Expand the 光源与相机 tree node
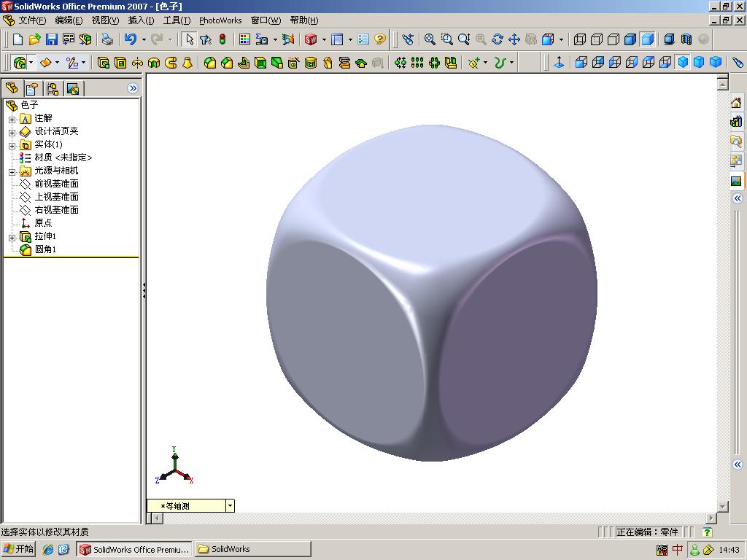Screen dimensions: 747x560 pyautogui.click(x=12, y=171)
